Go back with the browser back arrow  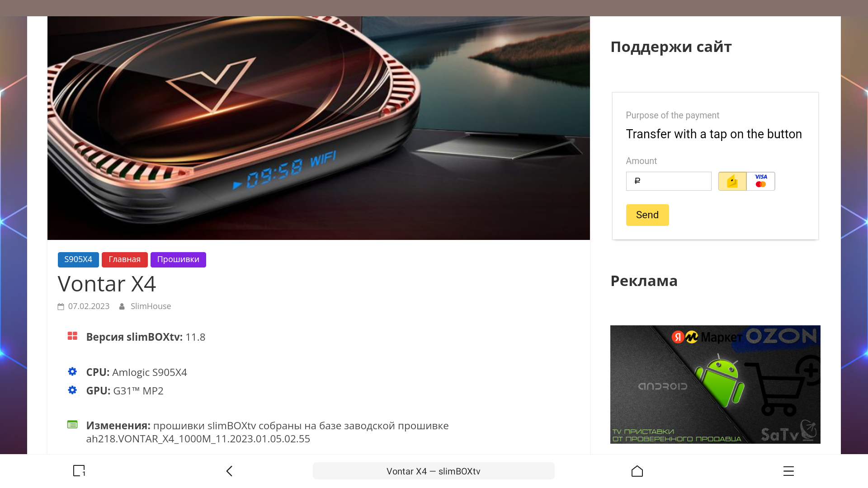[229, 471]
